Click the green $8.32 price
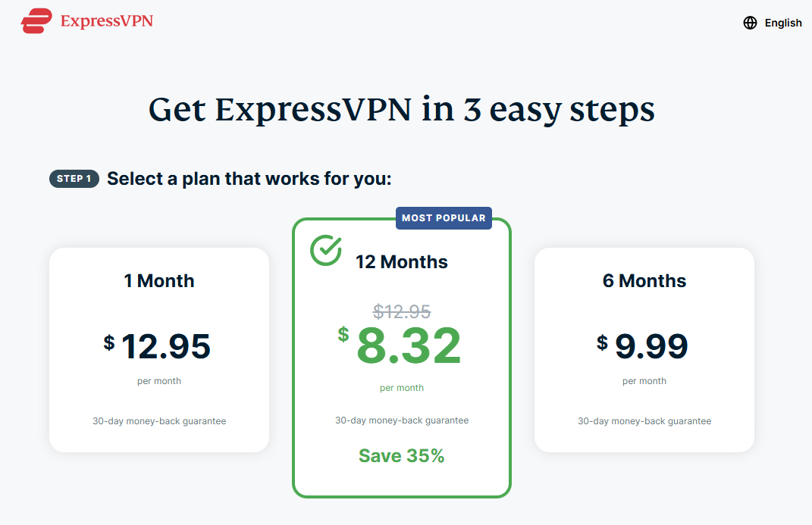The width and height of the screenshot is (812, 525). pos(400,345)
